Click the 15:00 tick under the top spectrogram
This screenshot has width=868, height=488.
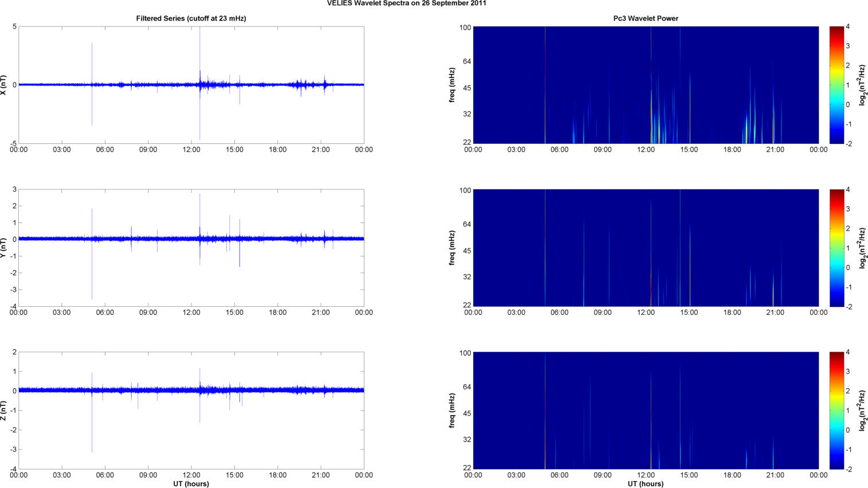click(x=689, y=150)
